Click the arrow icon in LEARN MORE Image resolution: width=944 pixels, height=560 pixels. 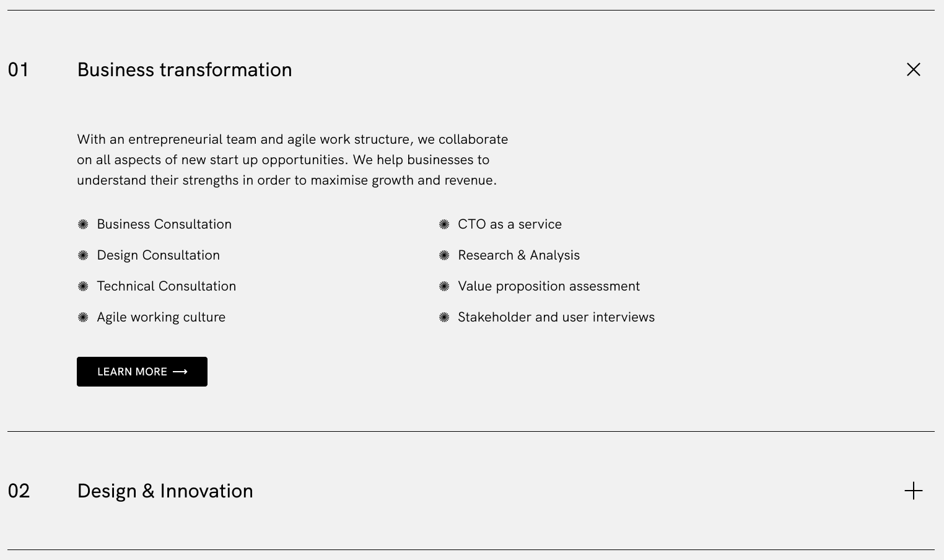click(x=180, y=372)
